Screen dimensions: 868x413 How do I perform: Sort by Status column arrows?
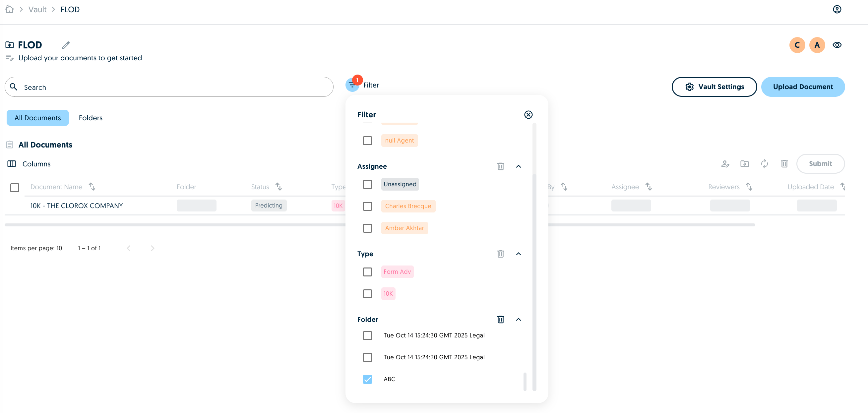(279, 187)
